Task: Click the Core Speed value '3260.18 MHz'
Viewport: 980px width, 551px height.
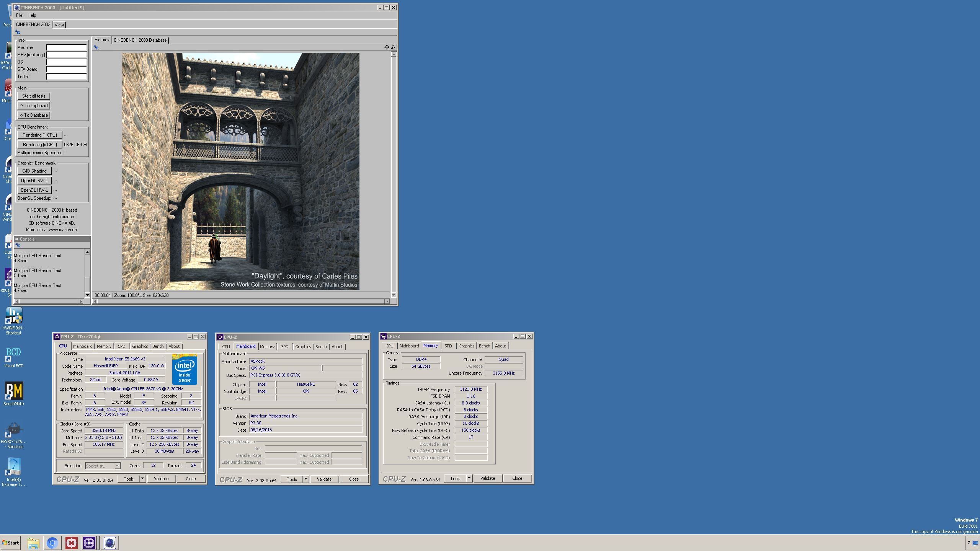Action: 104,430
